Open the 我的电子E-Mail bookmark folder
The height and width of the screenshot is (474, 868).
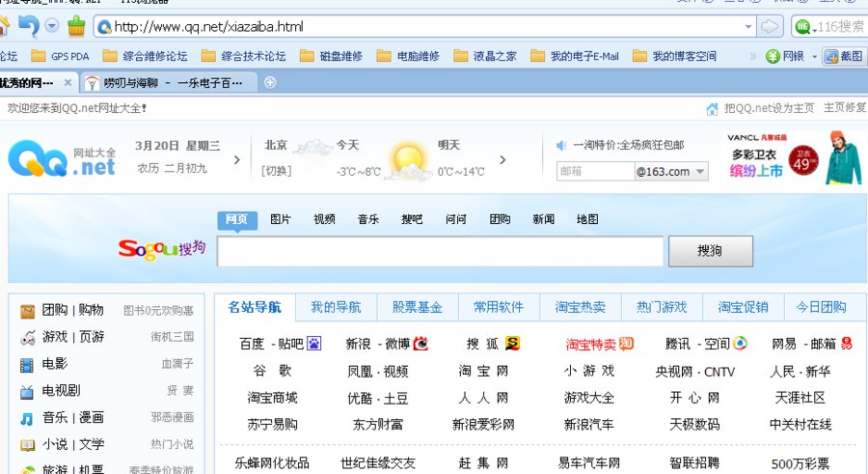point(575,56)
